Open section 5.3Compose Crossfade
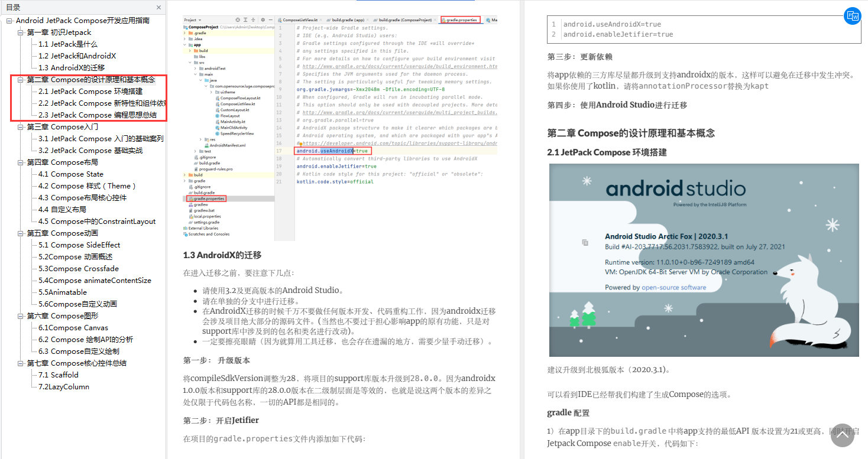Screen dimensions: 868x459 tap(79, 269)
